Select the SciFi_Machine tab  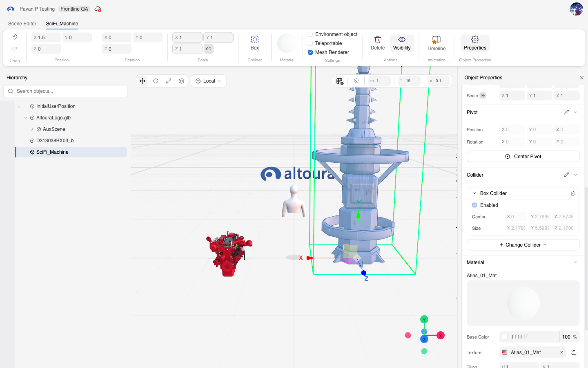62,24
